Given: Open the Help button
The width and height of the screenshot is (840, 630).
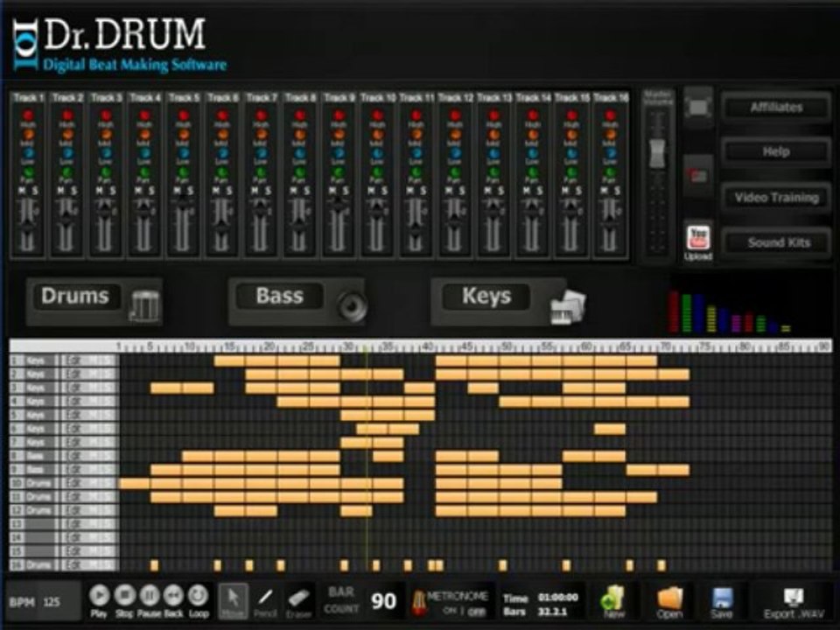Looking at the screenshot, I should [776, 152].
